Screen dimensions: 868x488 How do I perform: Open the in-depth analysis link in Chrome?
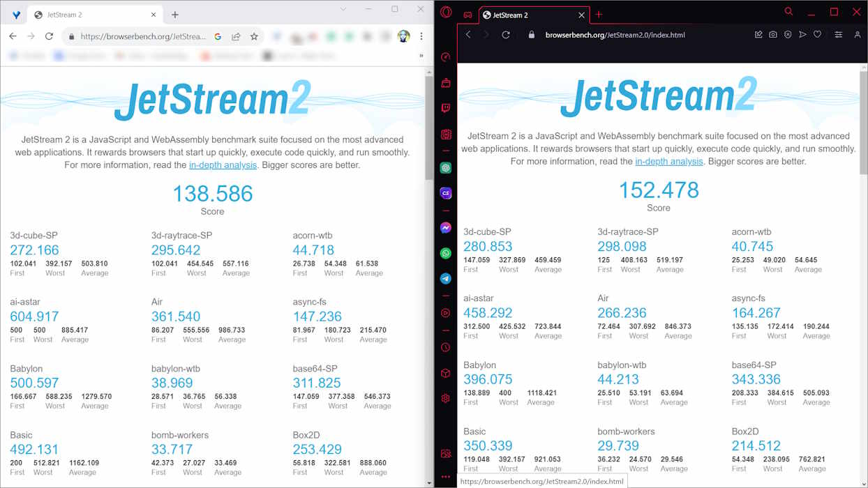[223, 165]
